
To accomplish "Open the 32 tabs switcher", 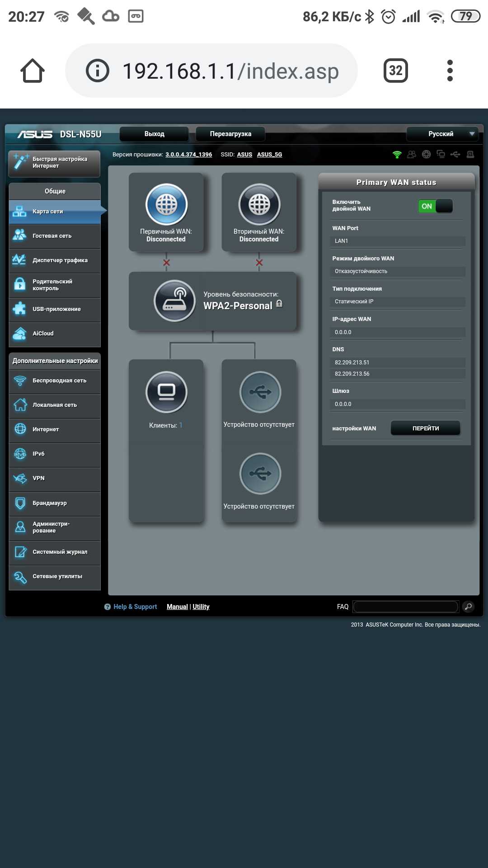I will pyautogui.click(x=396, y=71).
